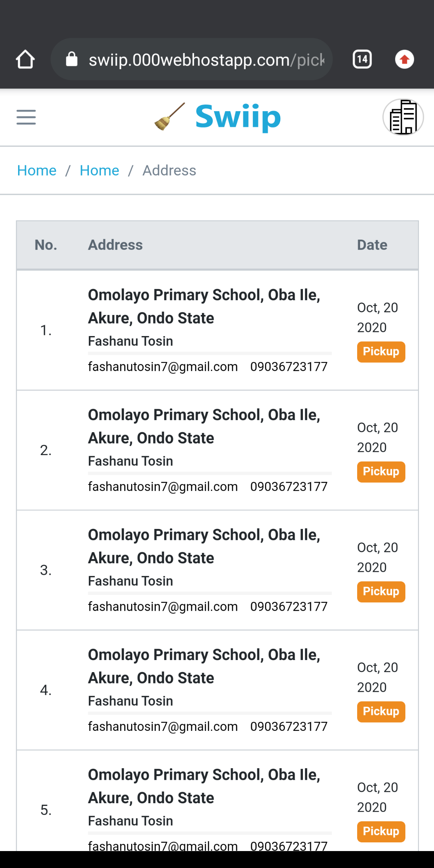434x868 pixels.
Task: Tap phone number 09036723177 in row 3
Action: coord(289,607)
